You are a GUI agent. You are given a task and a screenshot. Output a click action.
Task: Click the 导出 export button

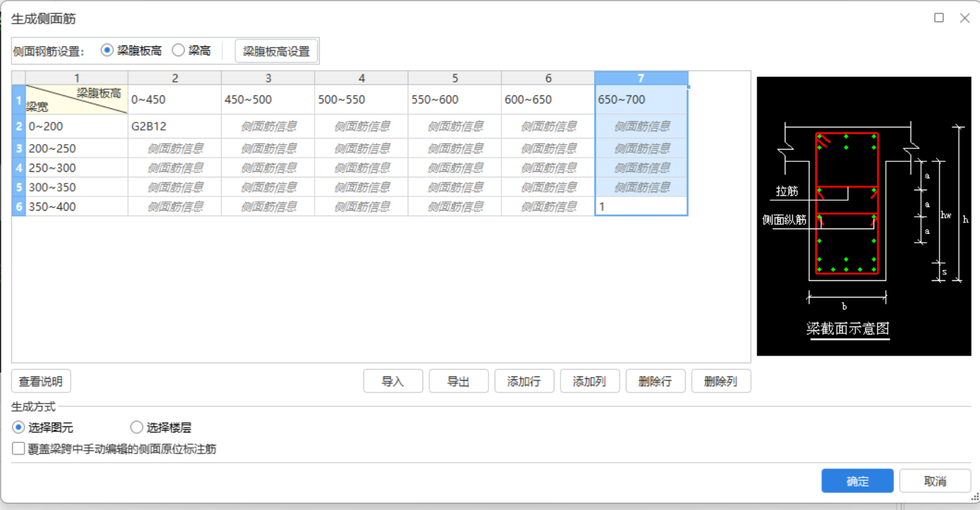(458, 381)
